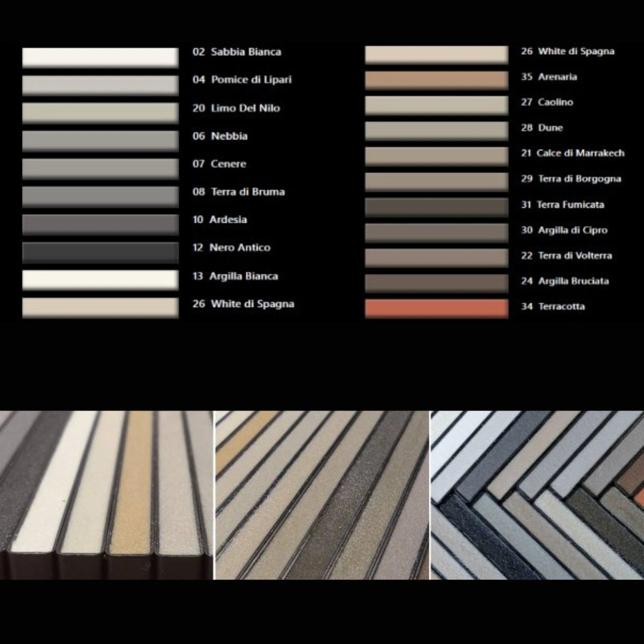
Task: Choose the Nero Antico black swatch
Action: point(100,252)
